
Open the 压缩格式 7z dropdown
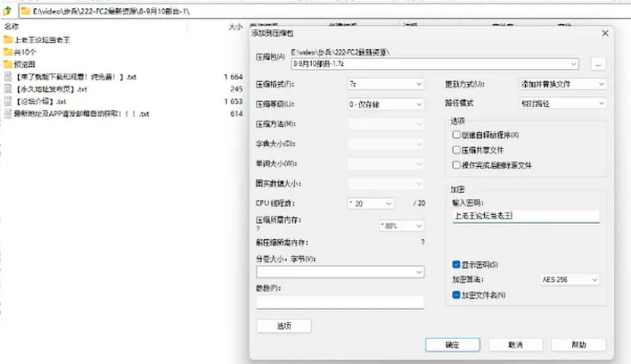386,84
